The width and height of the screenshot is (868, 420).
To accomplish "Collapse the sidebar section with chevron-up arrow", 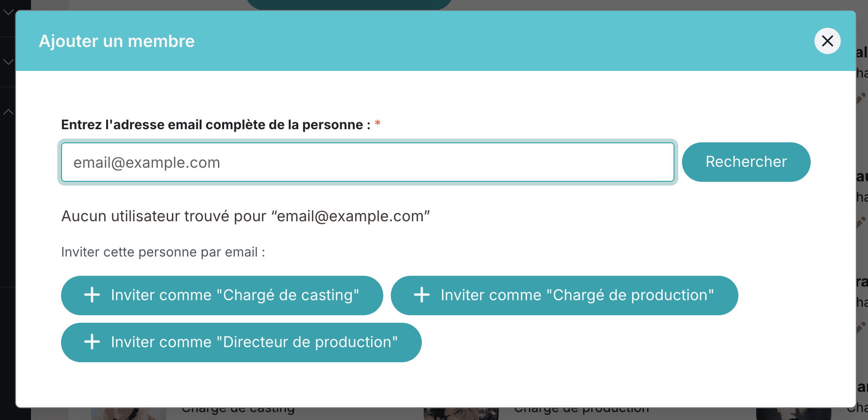I will pos(8,112).
